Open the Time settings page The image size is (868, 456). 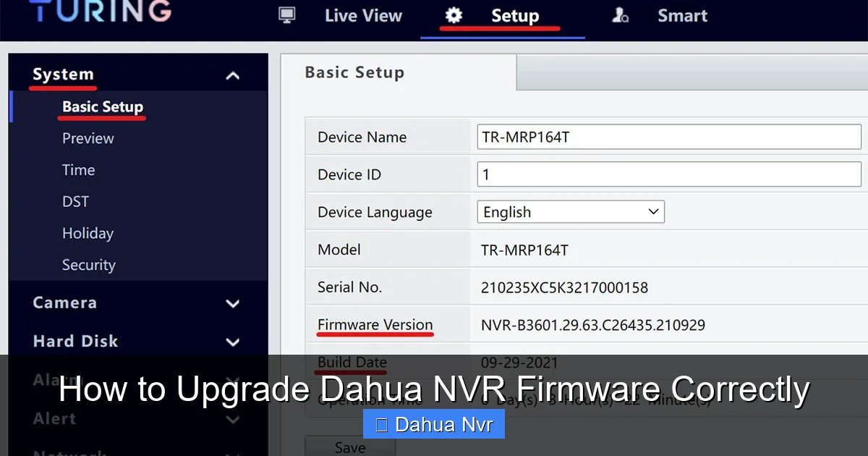(78, 169)
